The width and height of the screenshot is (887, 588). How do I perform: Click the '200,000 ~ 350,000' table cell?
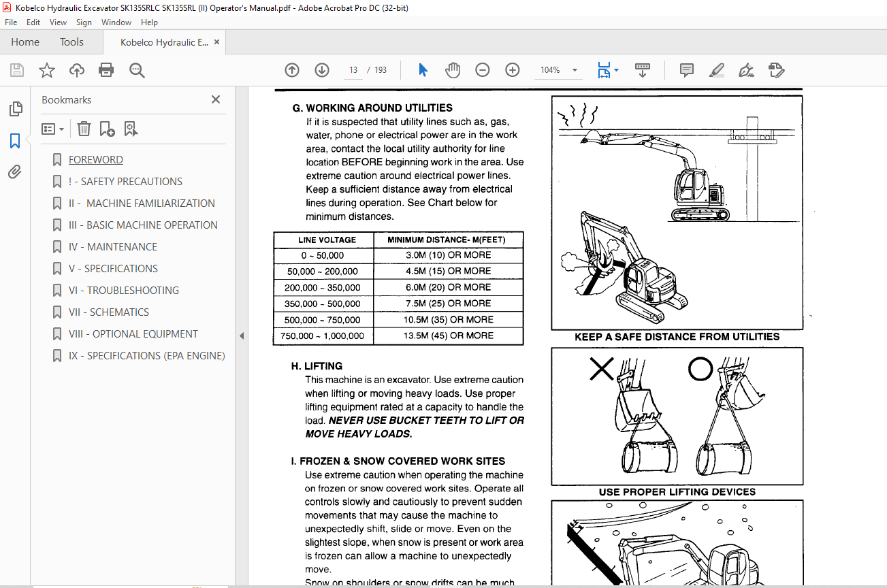tap(323, 287)
